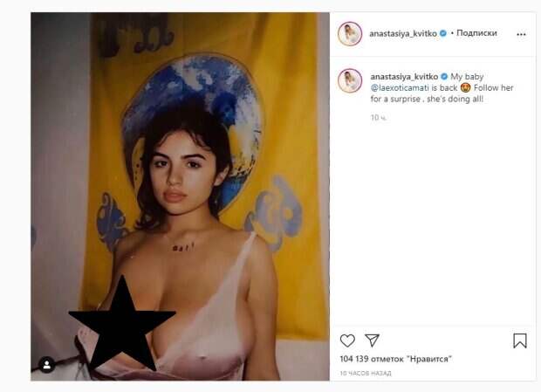Click the verified badge beside caption username
This screenshot has height=392, width=541.
tap(444, 76)
